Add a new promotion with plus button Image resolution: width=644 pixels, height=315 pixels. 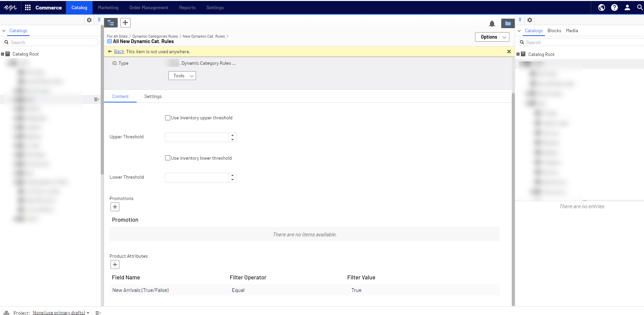coord(115,207)
